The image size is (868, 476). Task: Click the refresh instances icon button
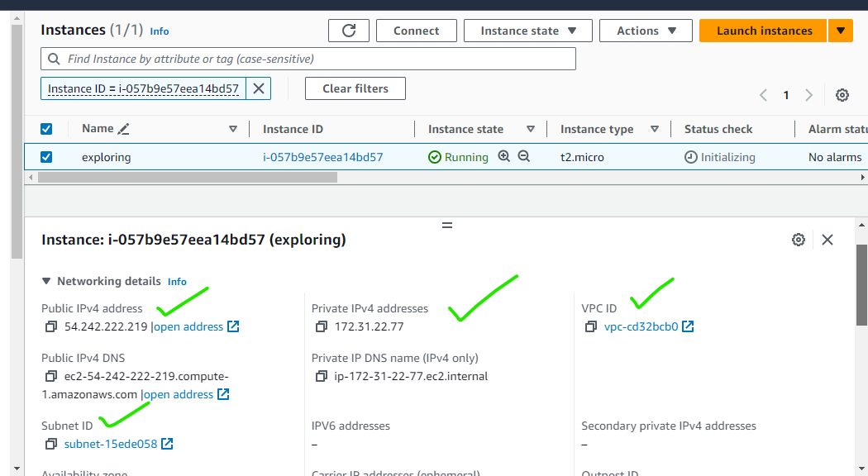349,31
